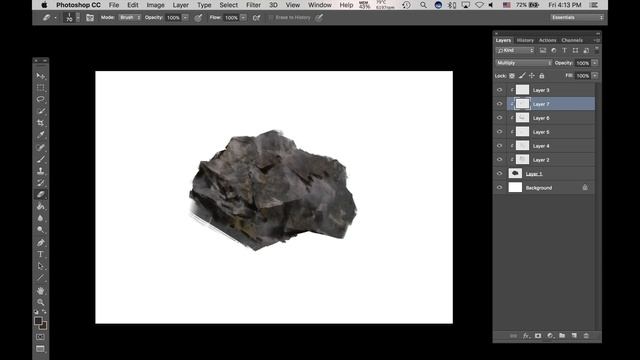
Task: Select the Lasso tool
Action: coord(40,99)
